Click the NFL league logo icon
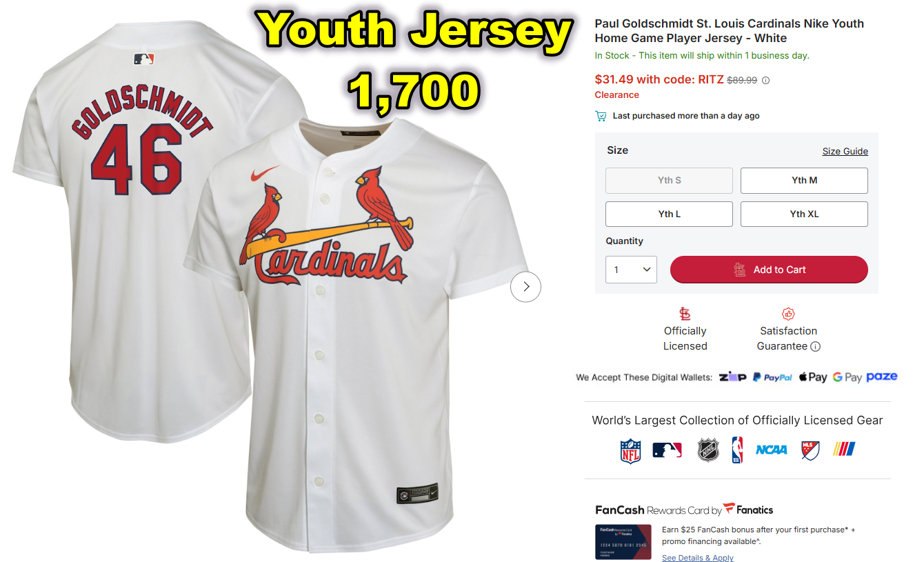924x562 pixels. (630, 450)
